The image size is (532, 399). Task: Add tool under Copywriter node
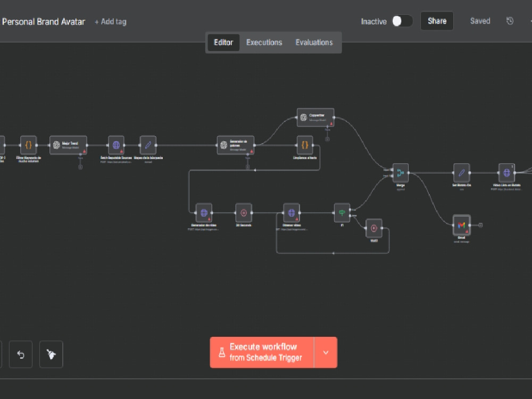pyautogui.click(x=327, y=139)
